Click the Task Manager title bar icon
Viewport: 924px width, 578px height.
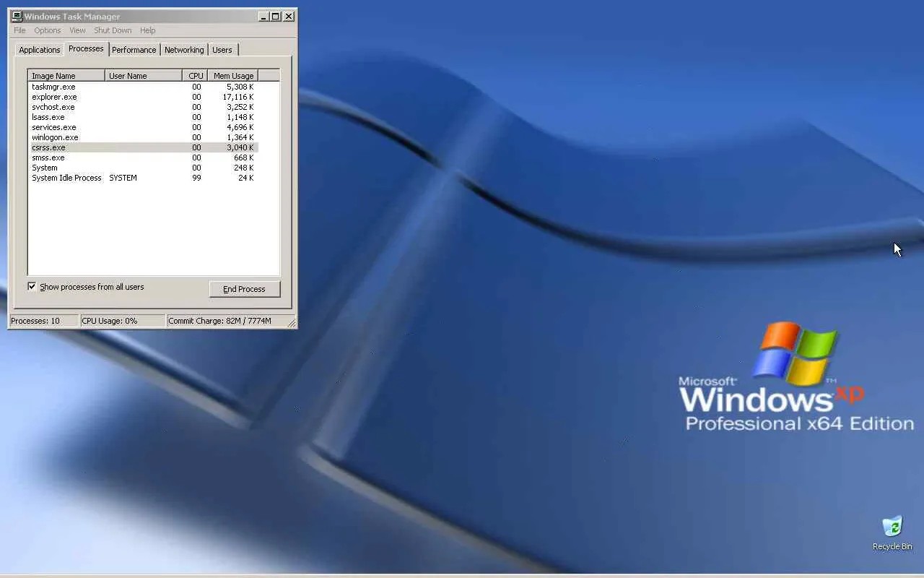pyautogui.click(x=17, y=16)
